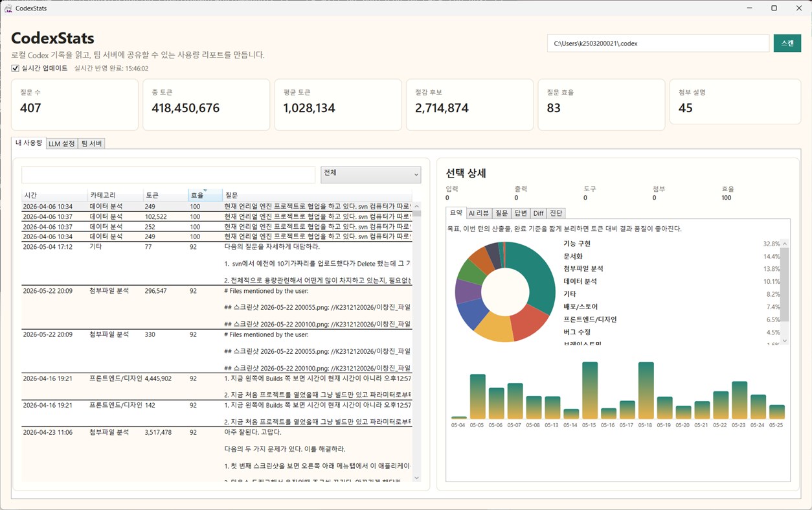This screenshot has width=812, height=510.
Task: Click the 질문 수 summary card
Action: (x=74, y=105)
